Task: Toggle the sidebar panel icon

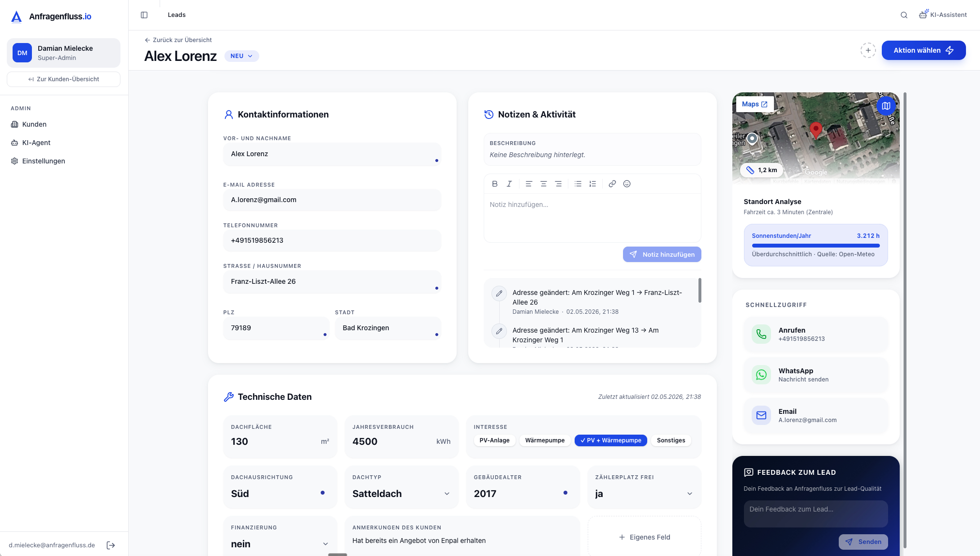Action: 144,15
